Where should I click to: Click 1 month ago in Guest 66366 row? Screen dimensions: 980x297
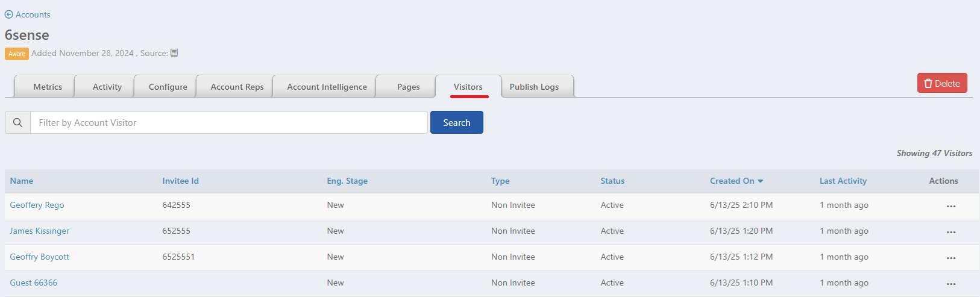[x=844, y=283]
